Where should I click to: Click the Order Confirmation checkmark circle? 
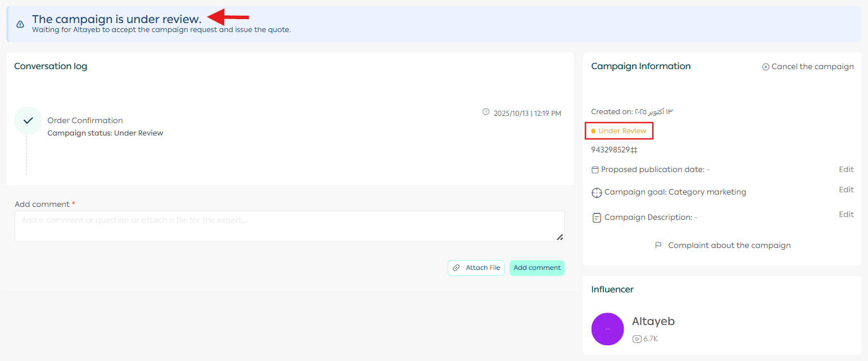28,120
